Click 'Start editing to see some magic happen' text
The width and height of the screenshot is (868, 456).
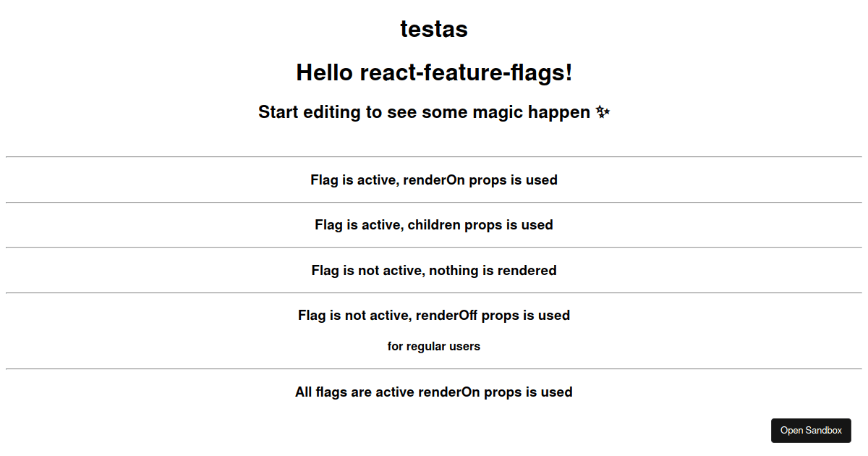click(425, 112)
